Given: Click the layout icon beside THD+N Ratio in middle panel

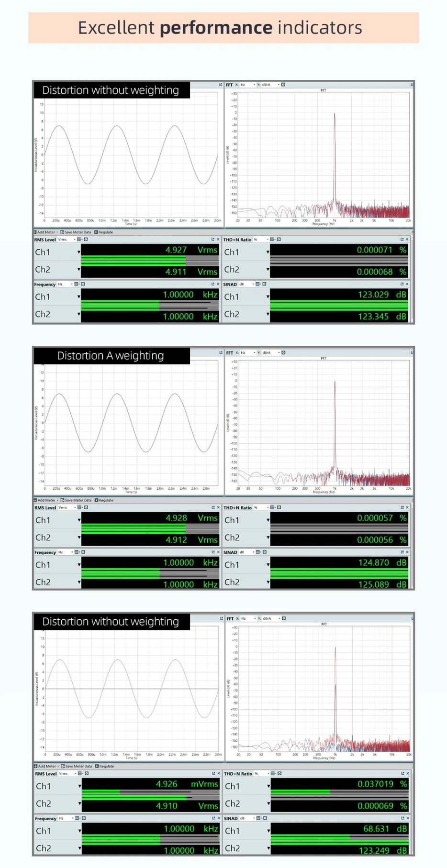Looking at the screenshot, I should pos(272,507).
